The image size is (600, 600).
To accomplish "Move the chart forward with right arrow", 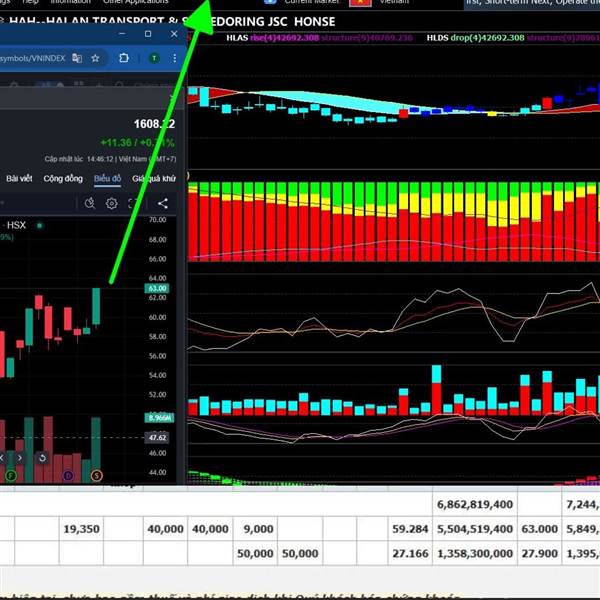I will [20, 457].
